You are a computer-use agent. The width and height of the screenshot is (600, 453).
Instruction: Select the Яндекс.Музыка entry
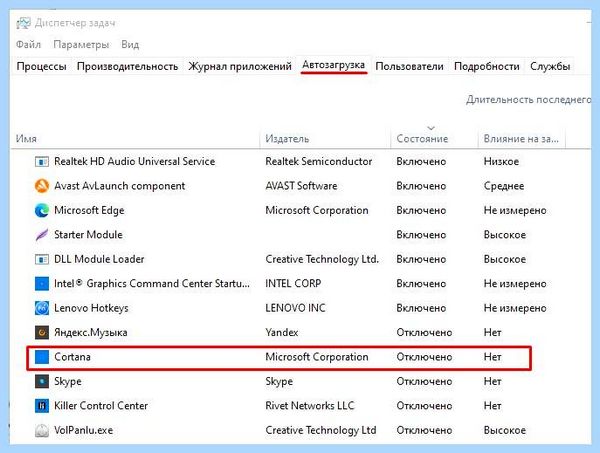pos(91,332)
